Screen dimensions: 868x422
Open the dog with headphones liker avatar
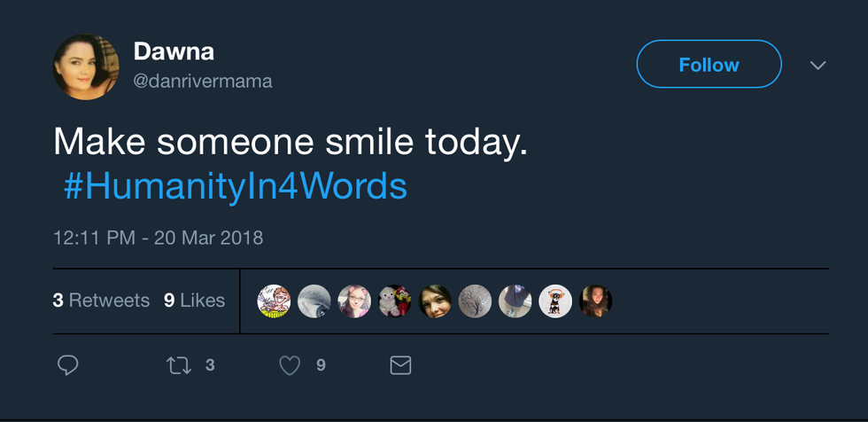pos(555,301)
